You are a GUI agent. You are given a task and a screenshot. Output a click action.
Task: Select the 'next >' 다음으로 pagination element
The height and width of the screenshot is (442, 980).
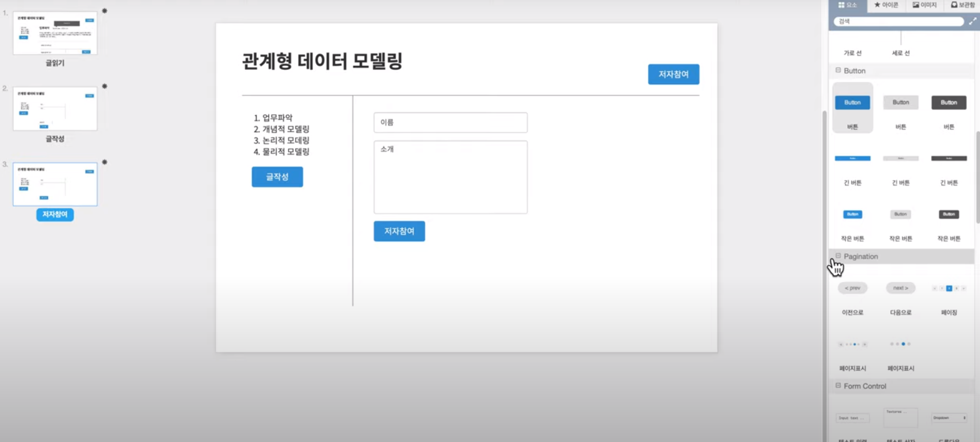[x=901, y=288]
